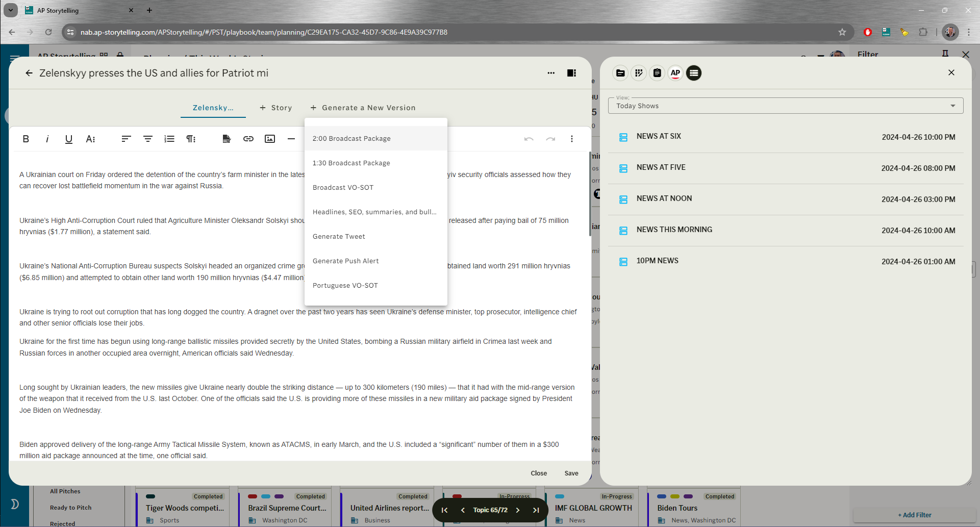Open the overflow menu in the story header
980x527 pixels.
(x=551, y=73)
